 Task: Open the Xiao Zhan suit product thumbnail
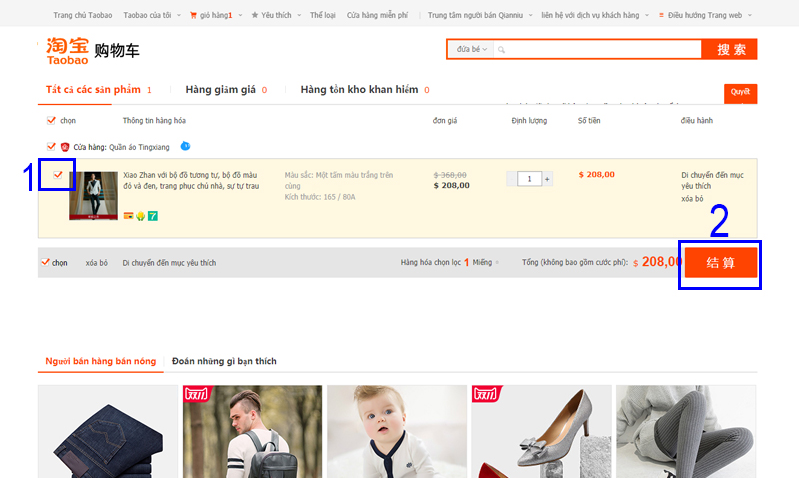coord(93,196)
